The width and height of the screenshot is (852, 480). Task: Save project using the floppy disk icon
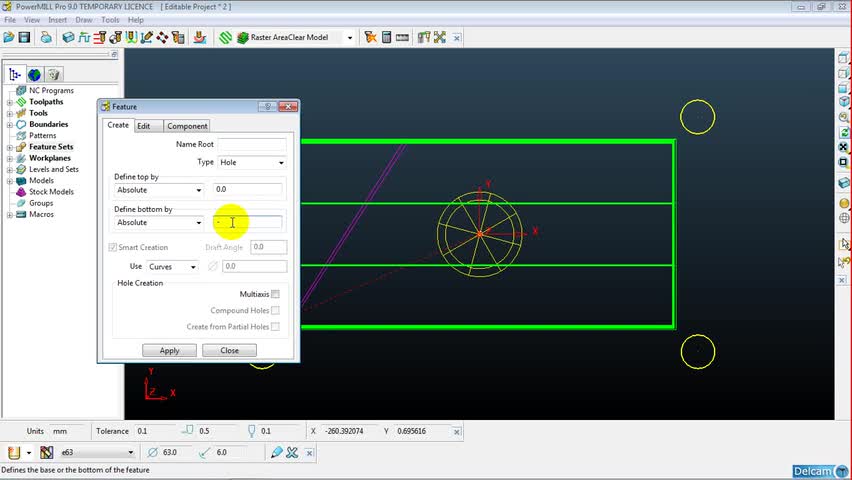(x=24, y=38)
